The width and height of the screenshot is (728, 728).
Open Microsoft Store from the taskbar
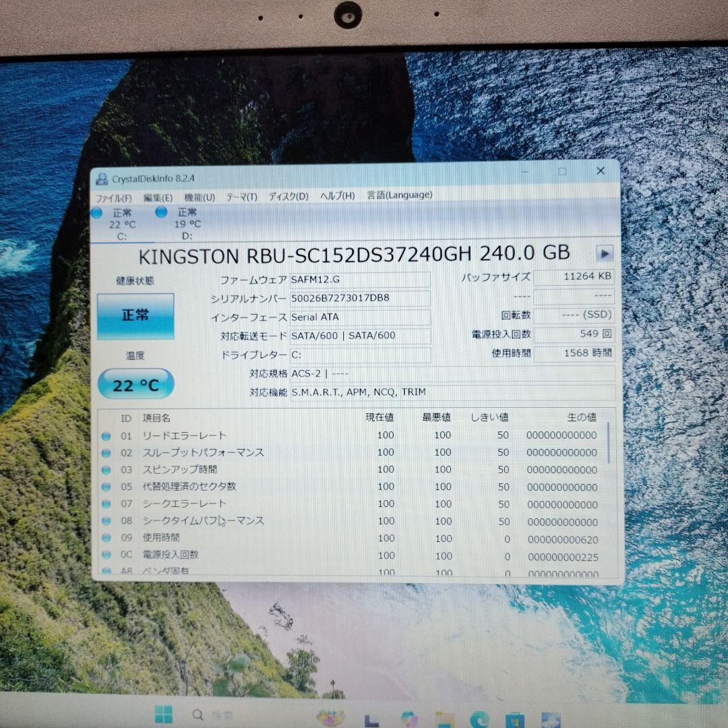(514, 720)
